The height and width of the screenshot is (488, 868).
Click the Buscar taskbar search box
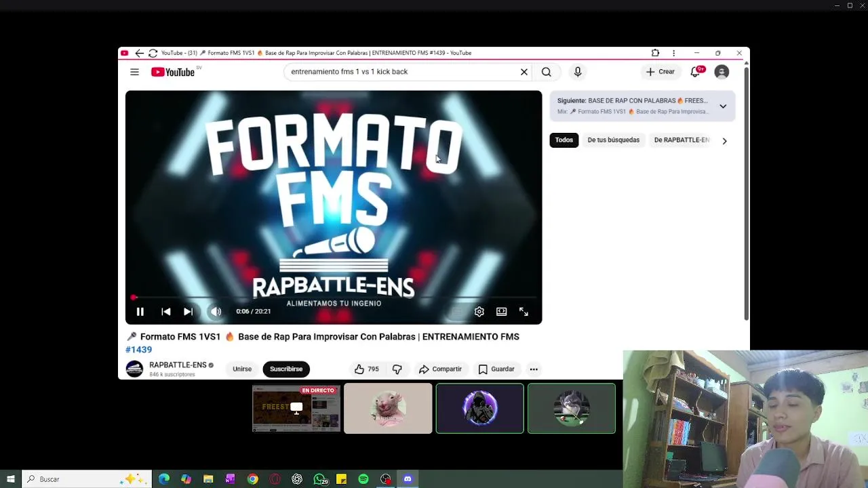point(87,479)
